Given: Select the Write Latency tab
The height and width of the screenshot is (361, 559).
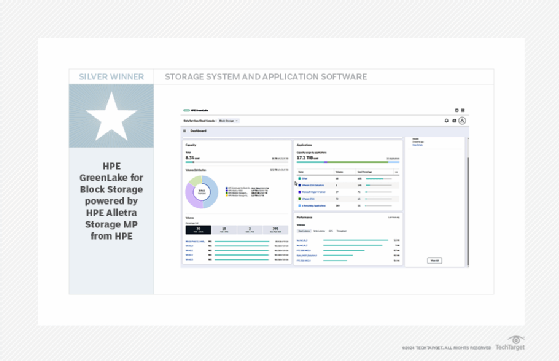Looking at the screenshot, I should point(319,231).
